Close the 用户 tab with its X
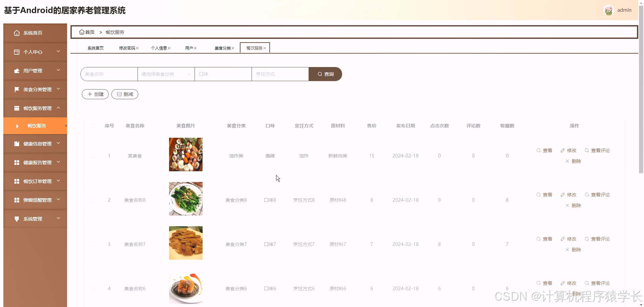This screenshot has width=644, height=307. (x=195, y=48)
